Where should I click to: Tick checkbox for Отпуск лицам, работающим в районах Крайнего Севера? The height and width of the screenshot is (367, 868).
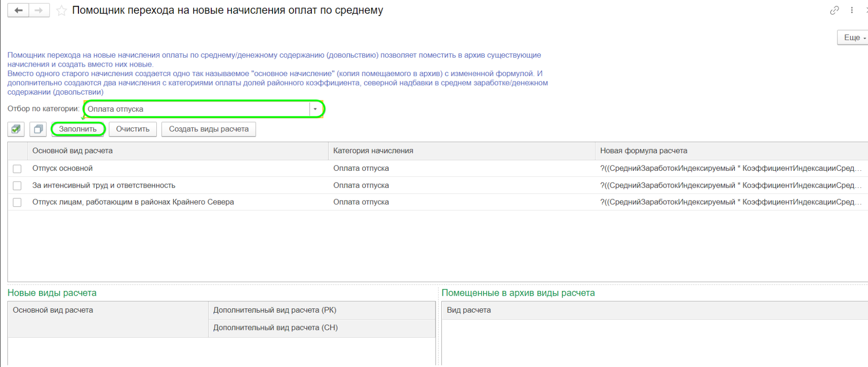[x=17, y=202]
